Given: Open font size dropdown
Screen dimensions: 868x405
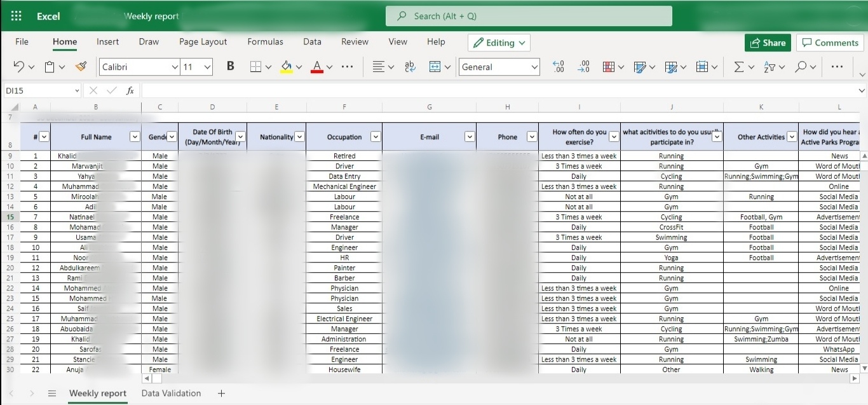Looking at the screenshot, I should click(207, 67).
